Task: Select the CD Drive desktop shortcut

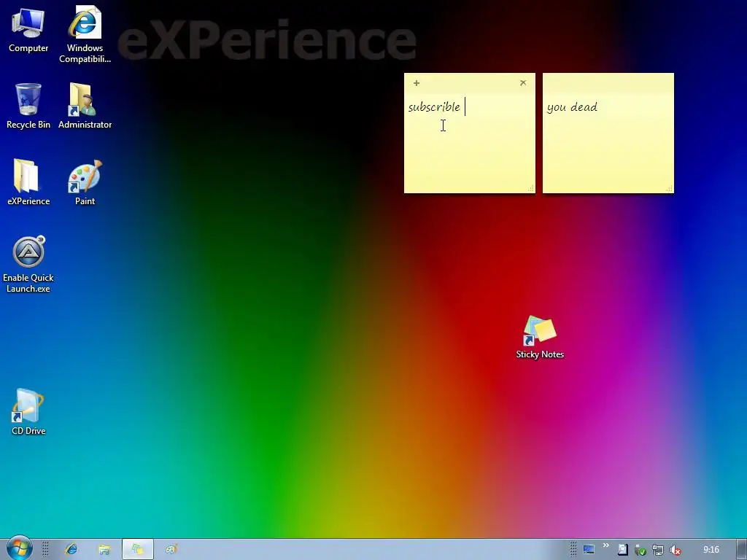Action: click(28, 412)
